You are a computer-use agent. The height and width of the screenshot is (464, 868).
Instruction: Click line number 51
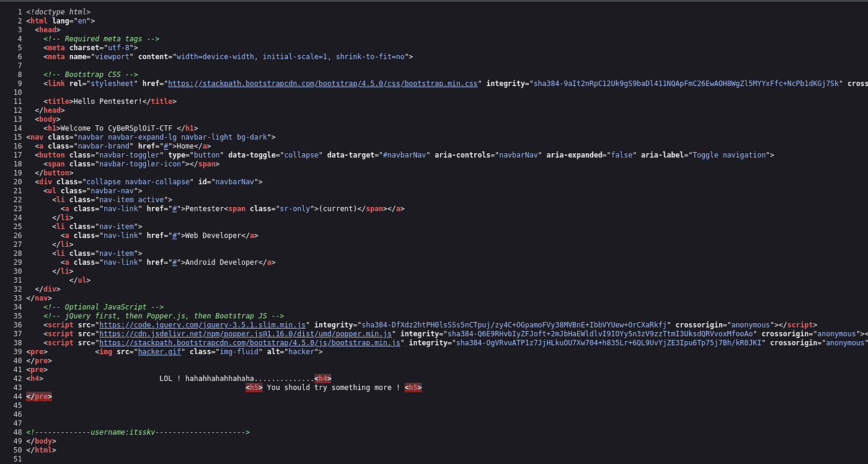(x=17, y=459)
